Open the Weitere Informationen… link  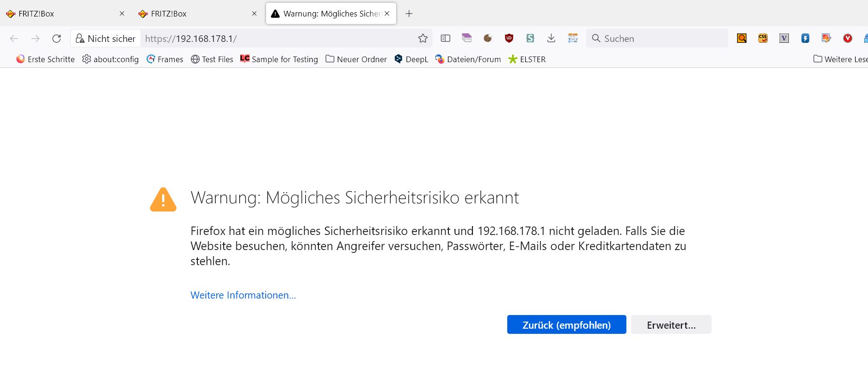[243, 295]
